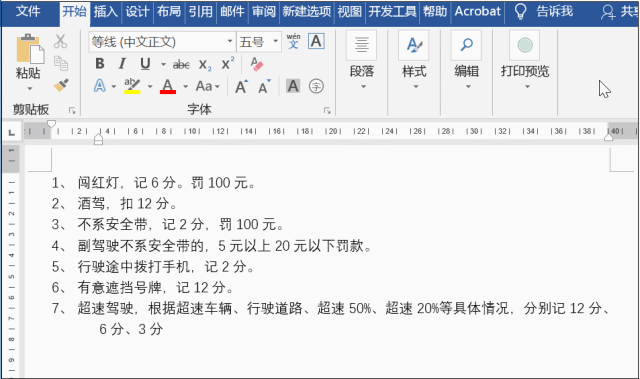The image size is (640, 379).
Task: Open the 新建选项 custom tab
Action: click(307, 11)
